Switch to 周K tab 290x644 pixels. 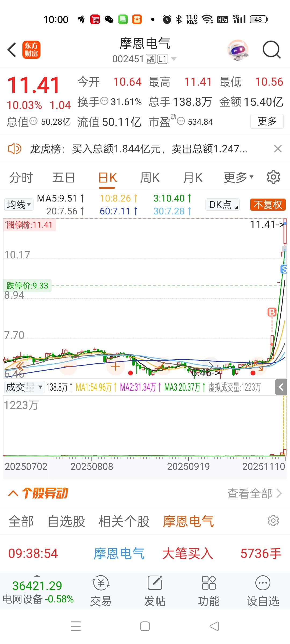point(150,177)
